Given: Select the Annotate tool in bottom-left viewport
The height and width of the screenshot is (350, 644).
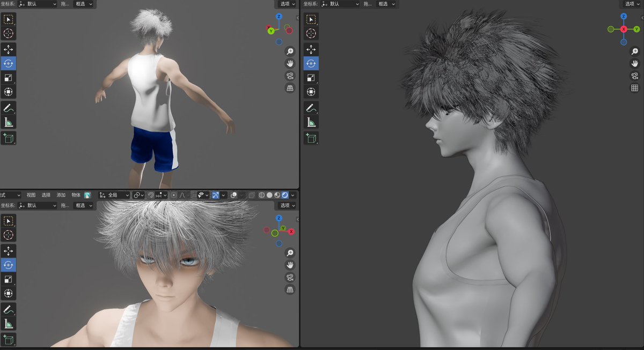Looking at the screenshot, I should 9,309.
